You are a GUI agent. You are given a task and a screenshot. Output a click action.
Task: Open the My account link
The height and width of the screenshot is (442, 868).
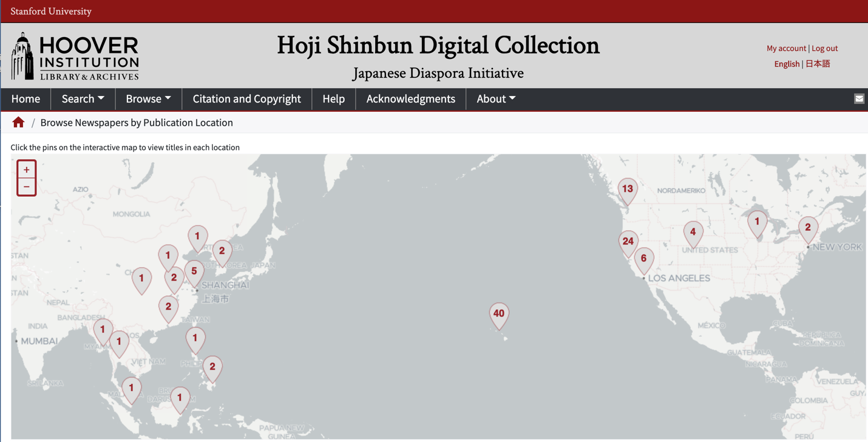[786, 49]
